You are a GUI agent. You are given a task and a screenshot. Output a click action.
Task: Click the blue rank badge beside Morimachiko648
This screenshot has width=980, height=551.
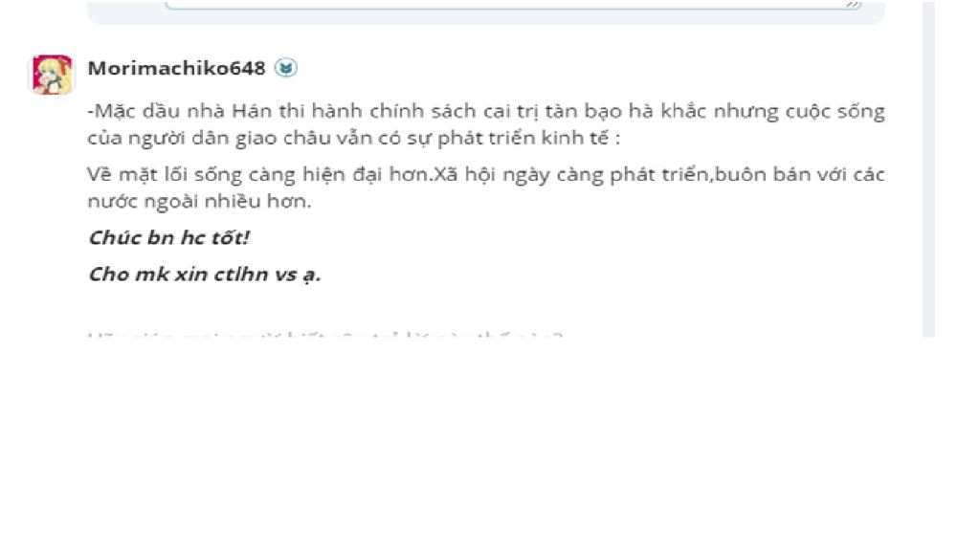(x=285, y=68)
